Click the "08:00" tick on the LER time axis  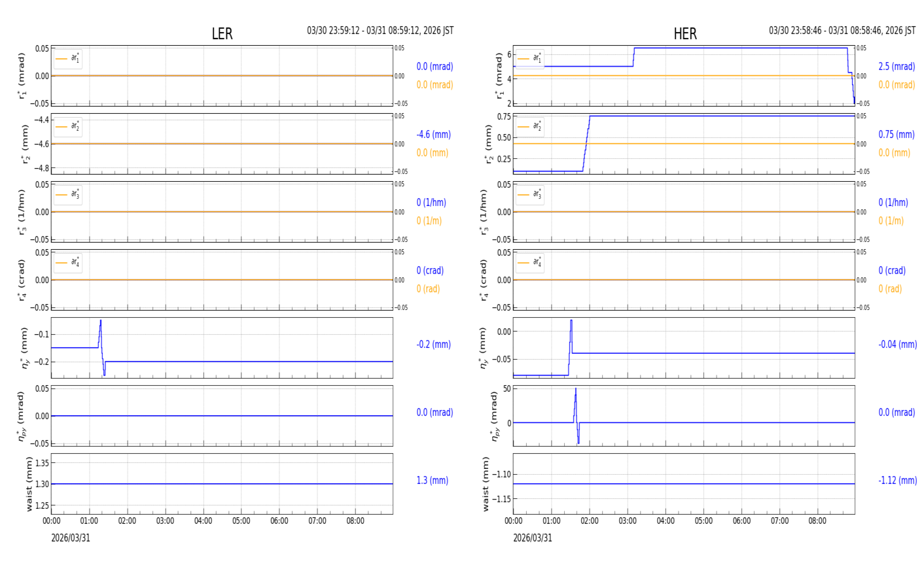pyautogui.click(x=355, y=521)
